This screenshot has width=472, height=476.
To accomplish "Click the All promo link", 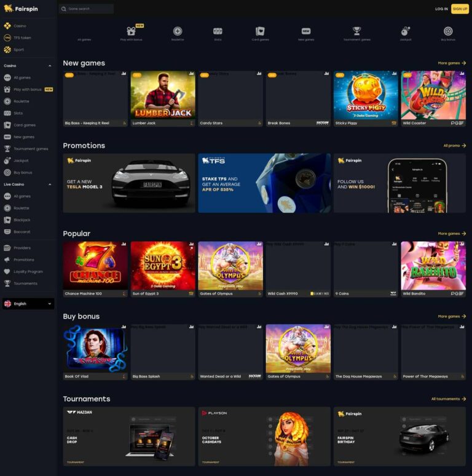I will tap(454, 146).
